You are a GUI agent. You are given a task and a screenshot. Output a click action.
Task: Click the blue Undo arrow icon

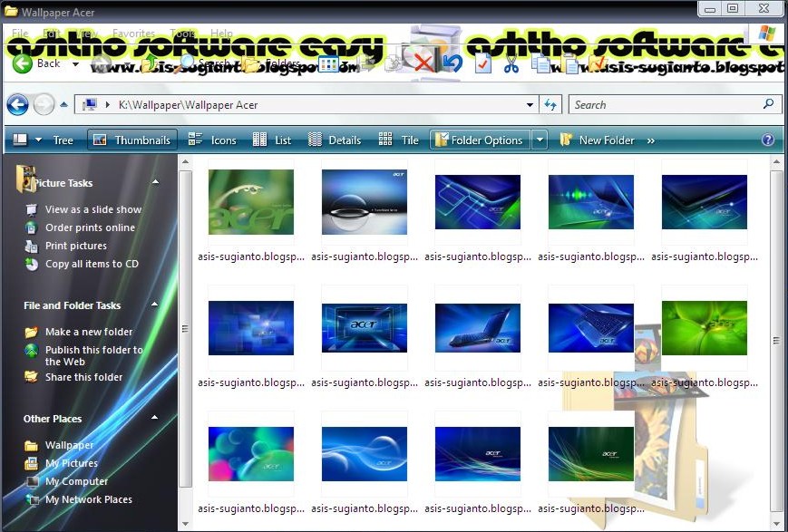[452, 63]
